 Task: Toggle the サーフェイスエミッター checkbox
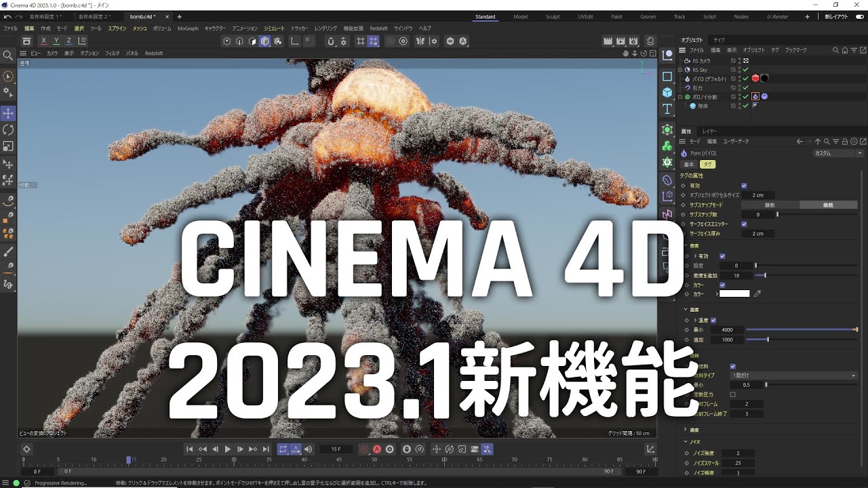(x=744, y=224)
